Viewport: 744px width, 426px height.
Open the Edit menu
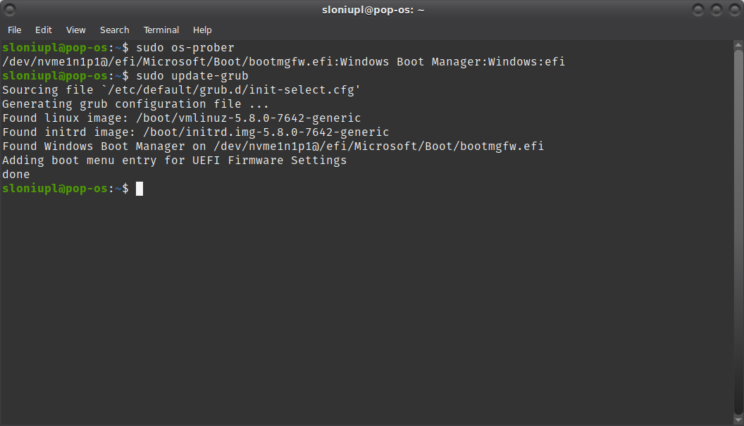(43, 30)
